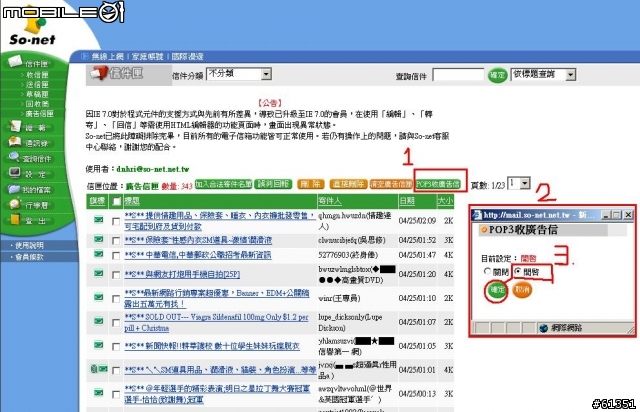Click the compose-letter notepad icon in sidebar
This screenshot has height=412, width=640.
(x=16, y=126)
